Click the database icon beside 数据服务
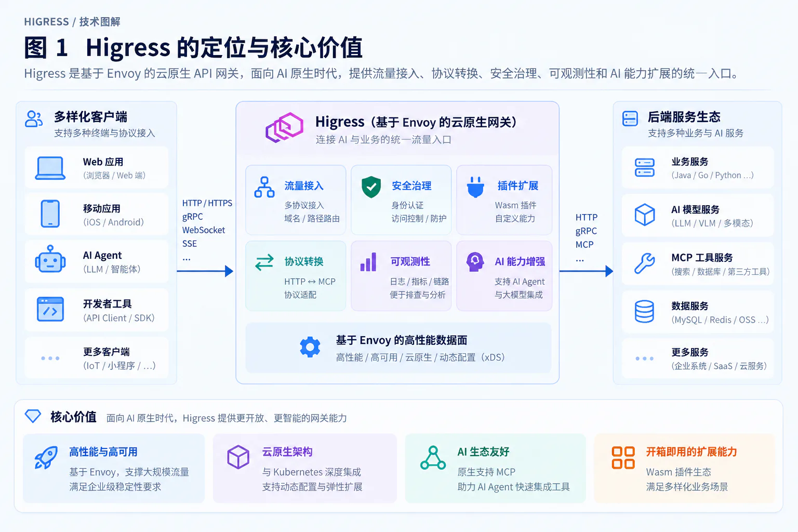Screen dimensions: 798x532 645,311
